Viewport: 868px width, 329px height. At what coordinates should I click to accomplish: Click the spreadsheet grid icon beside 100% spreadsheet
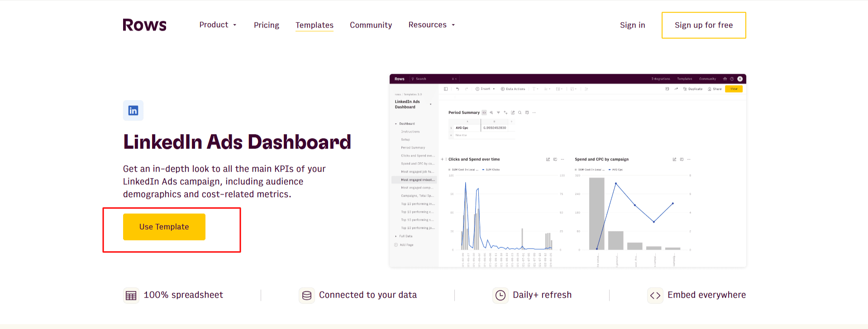click(131, 295)
